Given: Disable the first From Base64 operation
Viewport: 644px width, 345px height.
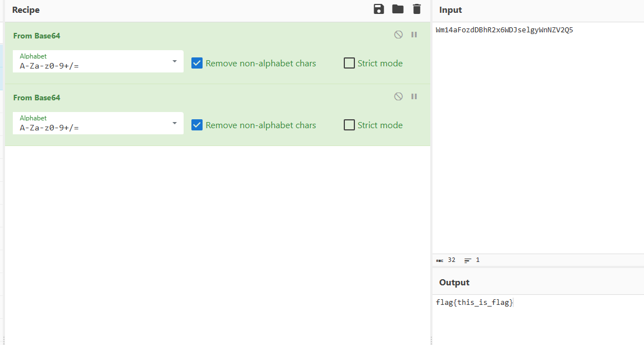Looking at the screenshot, I should pos(398,35).
